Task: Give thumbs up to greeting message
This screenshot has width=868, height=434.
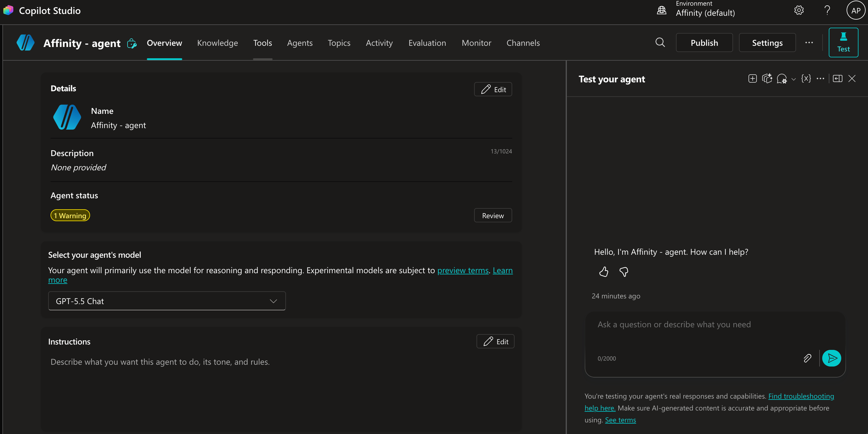Action: point(604,272)
